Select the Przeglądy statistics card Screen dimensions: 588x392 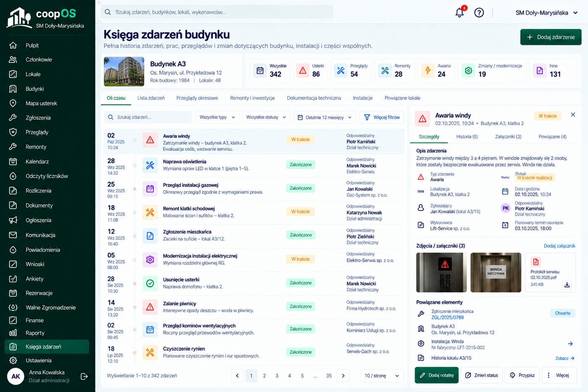(x=351, y=71)
